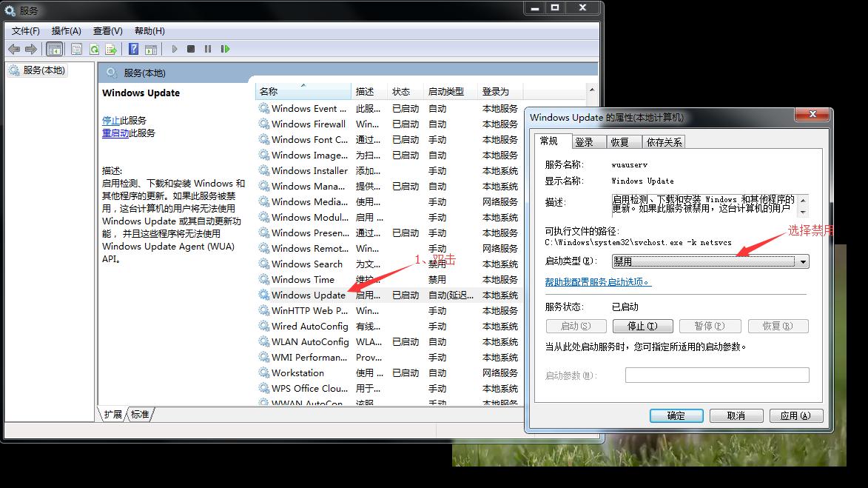This screenshot has width=868, height=488.
Task: Click the Forward navigation arrow icon
Action: point(30,49)
